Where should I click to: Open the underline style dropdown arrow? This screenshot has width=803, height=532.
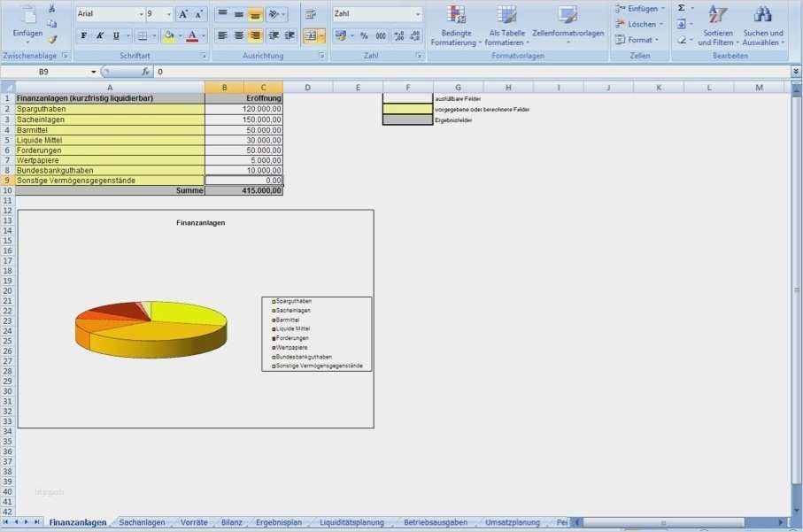click(x=127, y=35)
